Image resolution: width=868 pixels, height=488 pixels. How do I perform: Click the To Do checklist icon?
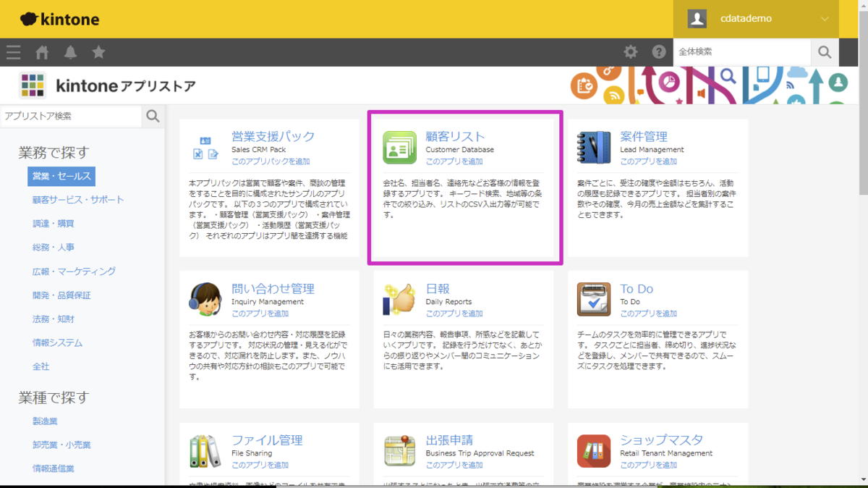tap(594, 300)
